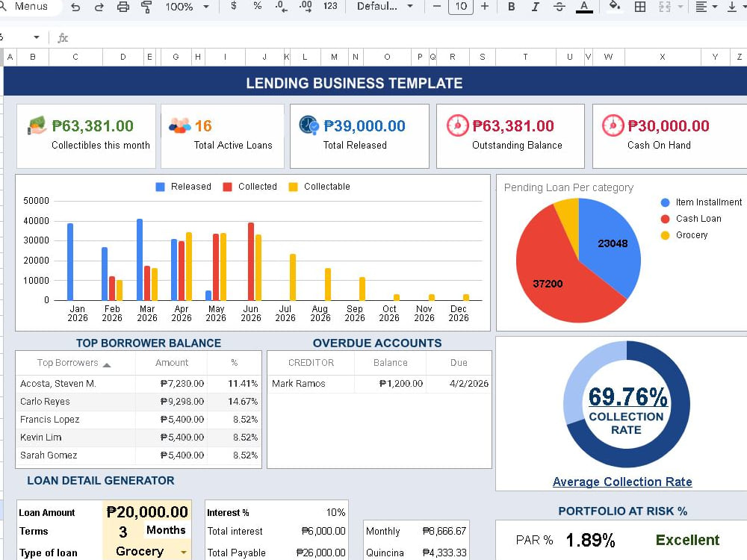Click the Released legend blue swatch
This screenshot has width=747, height=560.
point(161,187)
